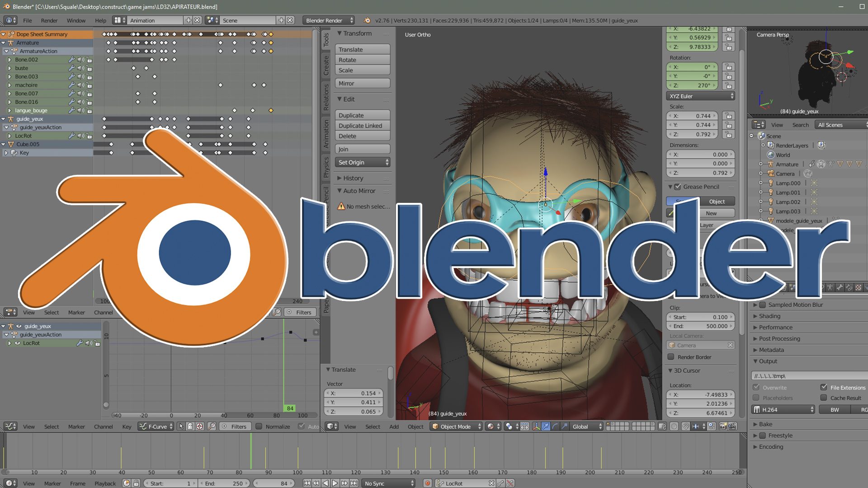868x488 pixels.
Task: Open the H.264 format dropdown
Action: [783, 410]
